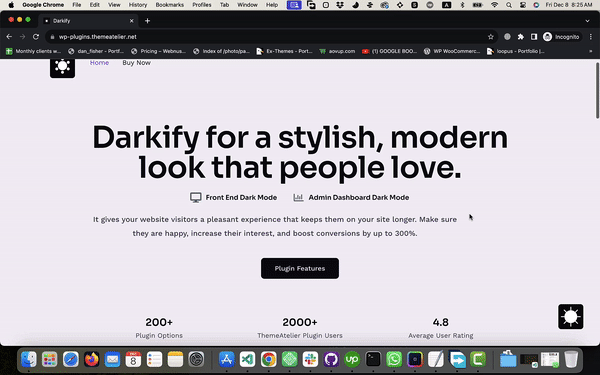Open the Edit menu
The image size is (600, 375).
(95, 5)
